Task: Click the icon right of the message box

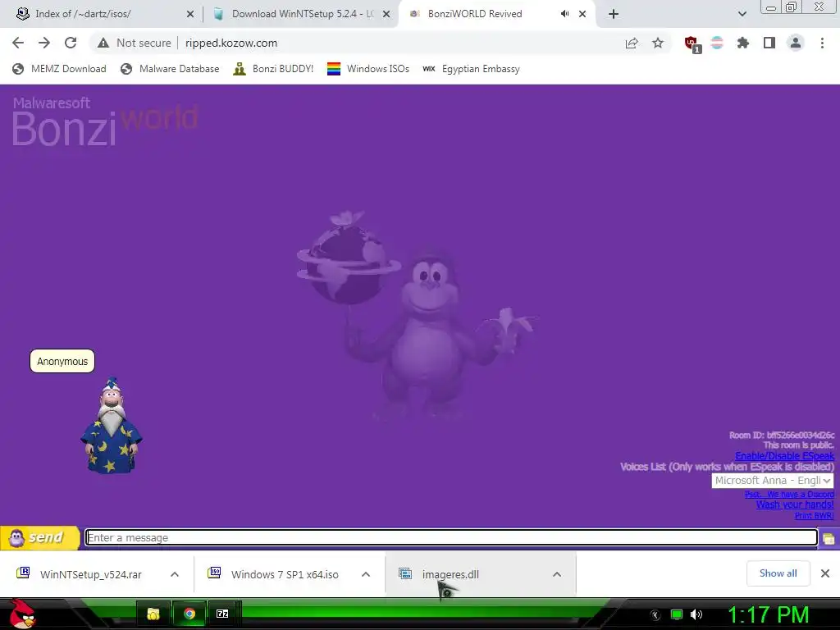Action: tap(829, 538)
